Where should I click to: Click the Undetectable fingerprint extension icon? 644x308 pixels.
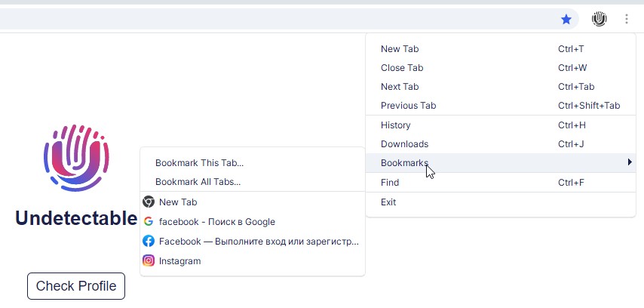tap(600, 19)
